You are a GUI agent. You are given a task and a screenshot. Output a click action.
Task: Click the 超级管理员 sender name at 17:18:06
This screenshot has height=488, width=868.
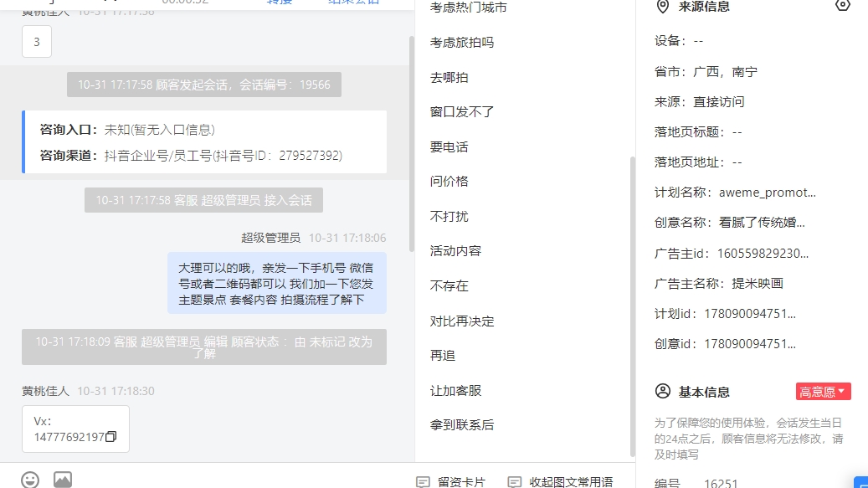pyautogui.click(x=270, y=238)
